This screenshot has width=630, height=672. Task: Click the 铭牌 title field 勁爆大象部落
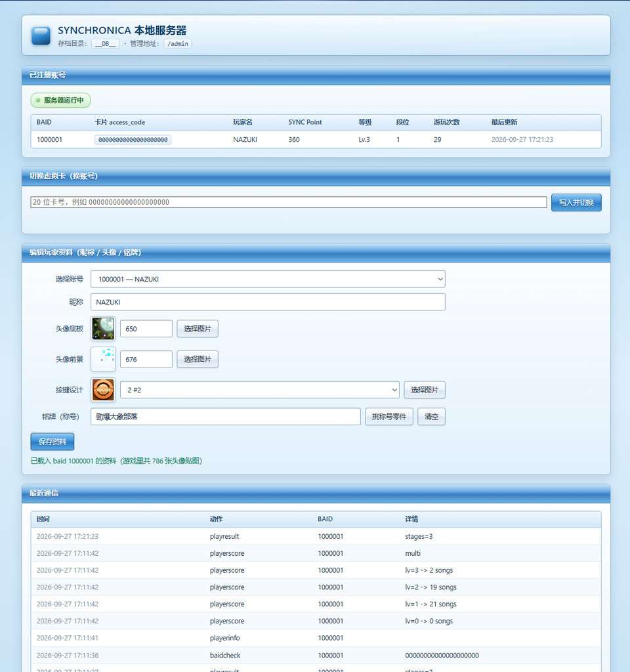point(226,417)
